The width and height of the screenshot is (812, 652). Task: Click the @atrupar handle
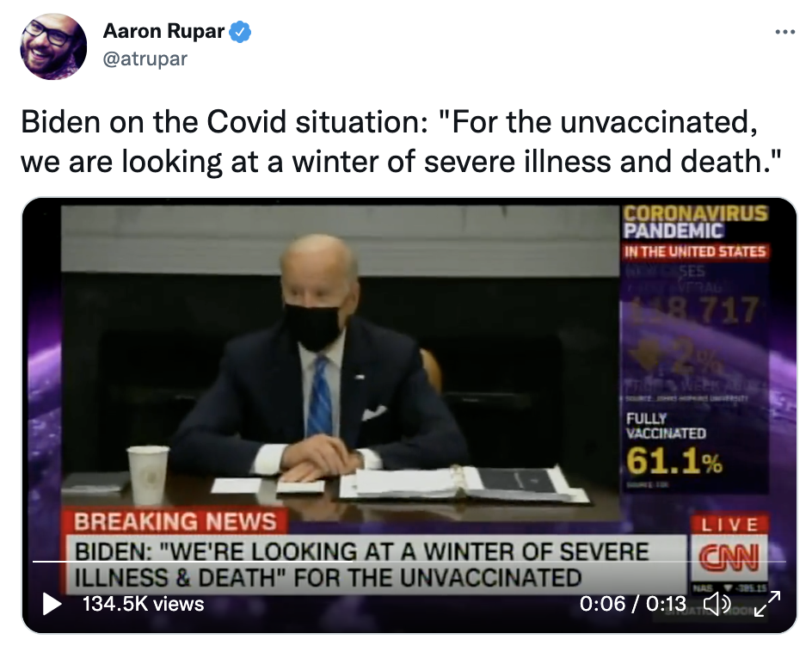point(145,59)
